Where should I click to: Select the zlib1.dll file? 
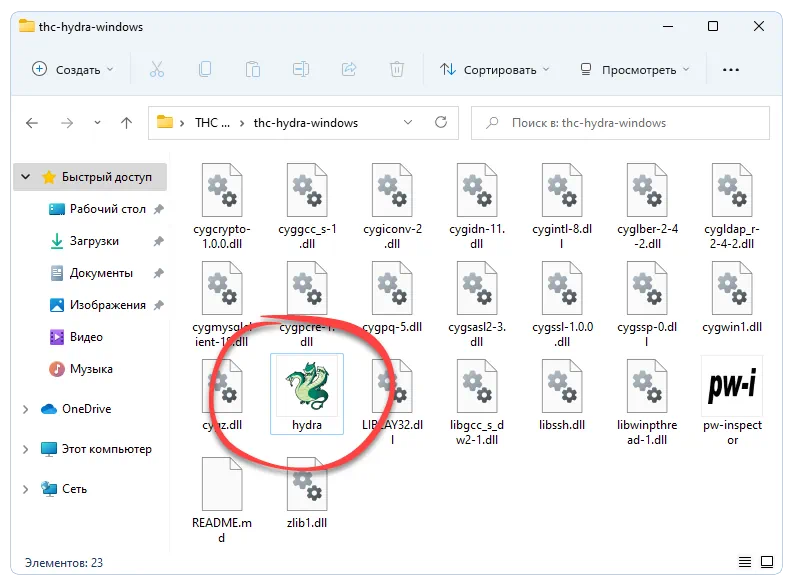[x=307, y=492]
